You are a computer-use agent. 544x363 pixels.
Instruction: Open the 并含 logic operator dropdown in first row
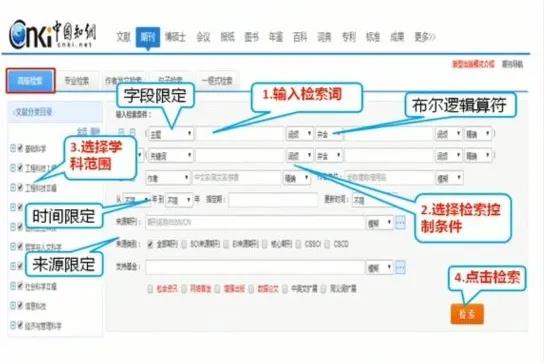329,134
